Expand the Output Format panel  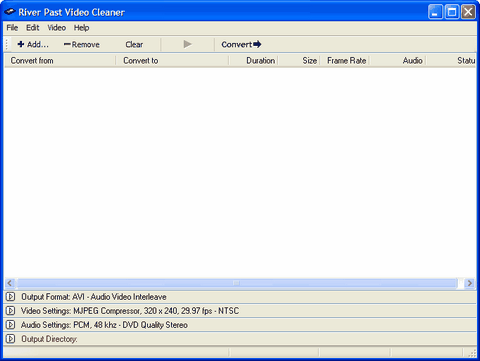10,296
